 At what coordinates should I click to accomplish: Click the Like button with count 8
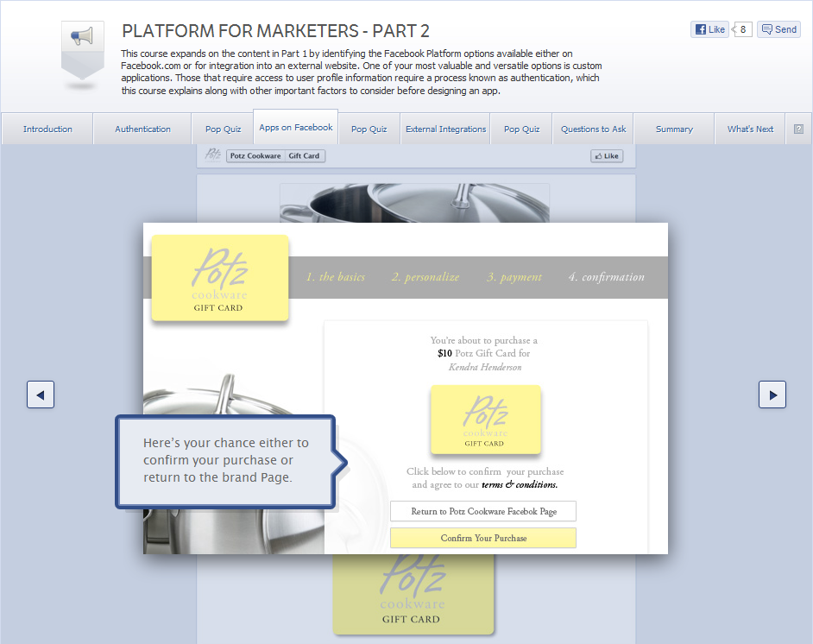coord(709,29)
